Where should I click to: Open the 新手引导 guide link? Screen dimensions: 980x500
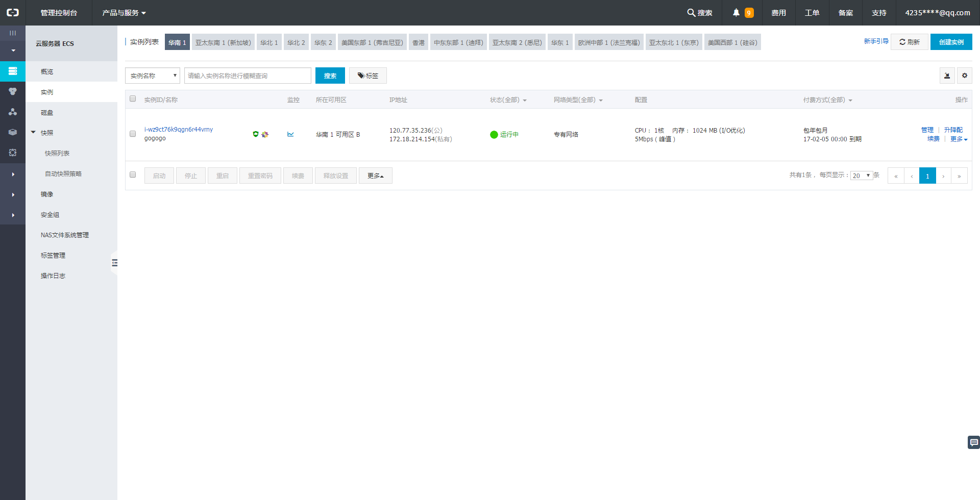(x=876, y=41)
